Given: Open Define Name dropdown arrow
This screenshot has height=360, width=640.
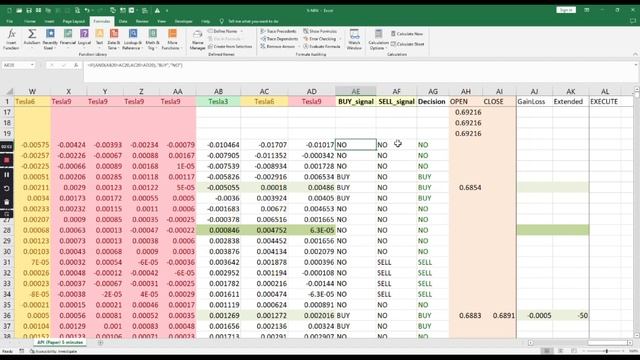Looking at the screenshot, I should 241,31.
